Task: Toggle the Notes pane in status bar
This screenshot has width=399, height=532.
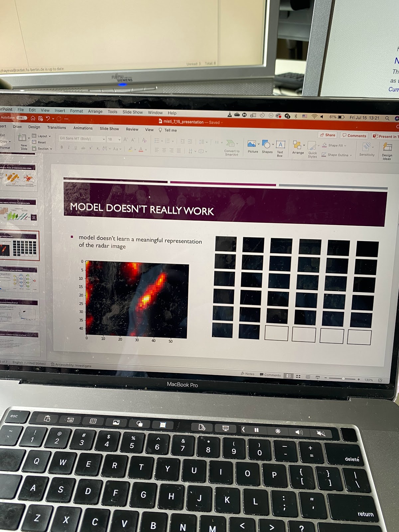Action: pos(248,374)
